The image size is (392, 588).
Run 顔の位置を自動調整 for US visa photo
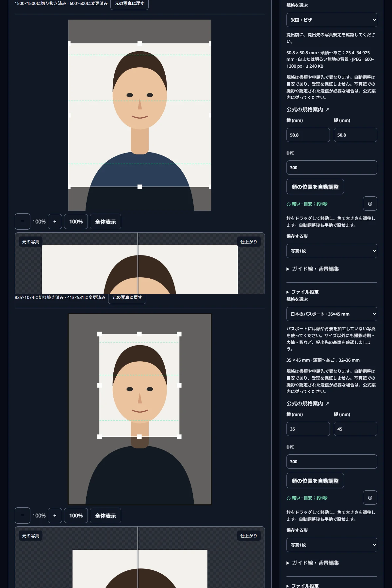(x=315, y=187)
